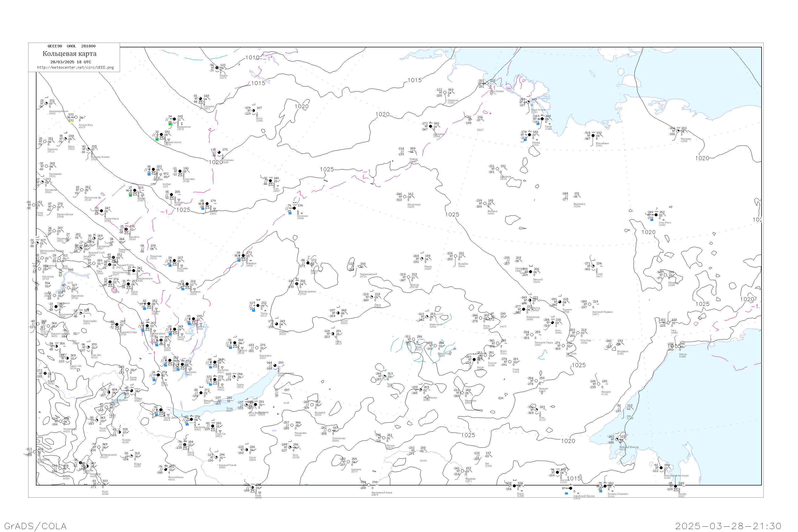The image size is (798, 532).
Task: Click the Чокурдах station circle marker
Action: pyautogui.click(x=678, y=131)
